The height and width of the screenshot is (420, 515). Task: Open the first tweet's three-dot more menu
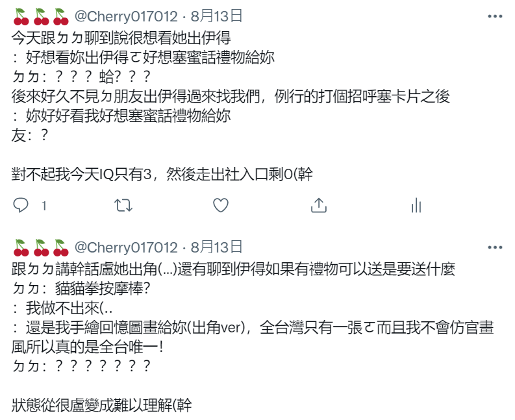pos(495,16)
